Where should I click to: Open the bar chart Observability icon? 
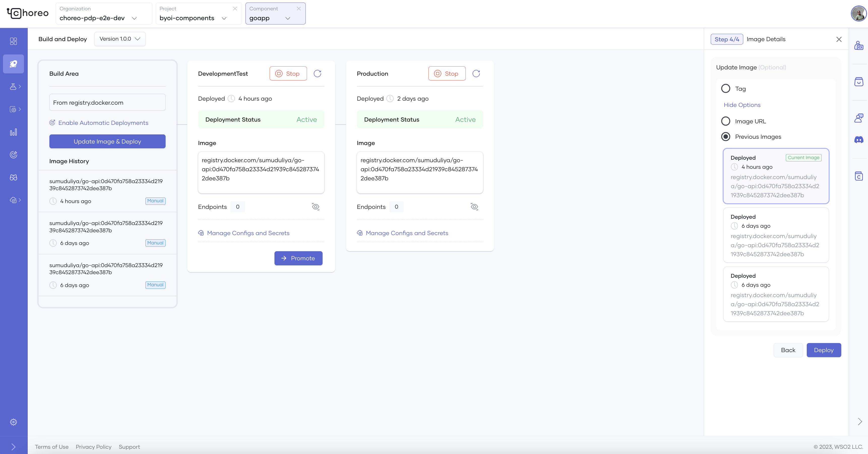click(x=13, y=132)
